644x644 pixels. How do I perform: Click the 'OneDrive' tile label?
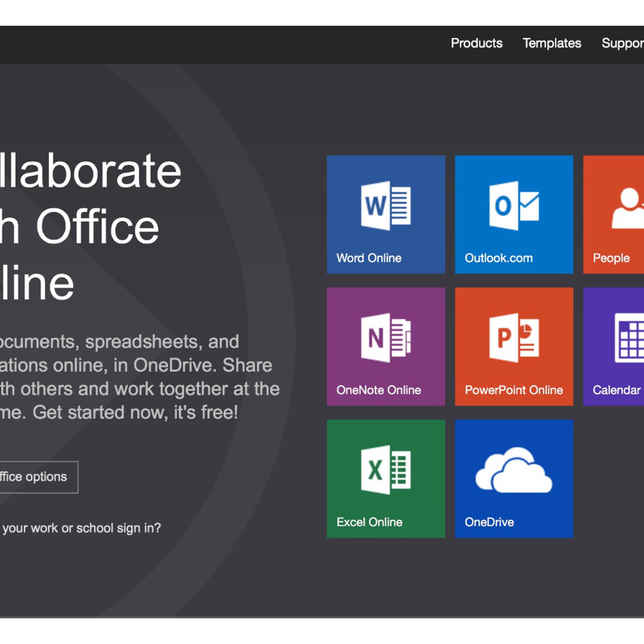(x=489, y=522)
